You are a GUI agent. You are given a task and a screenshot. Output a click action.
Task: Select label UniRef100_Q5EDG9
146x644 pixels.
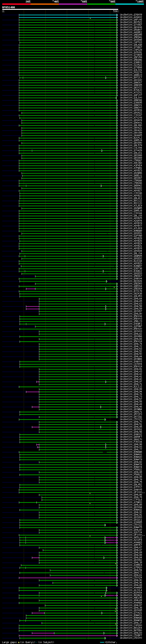131,289
